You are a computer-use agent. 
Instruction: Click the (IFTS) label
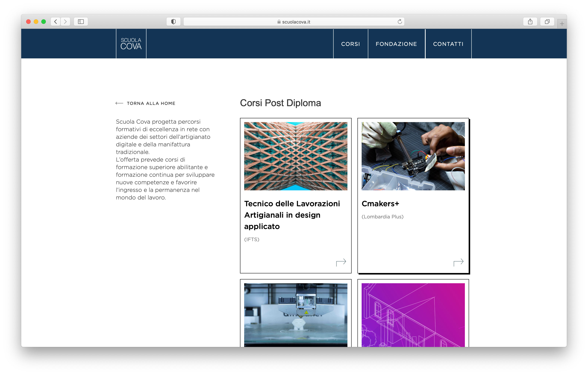(252, 240)
